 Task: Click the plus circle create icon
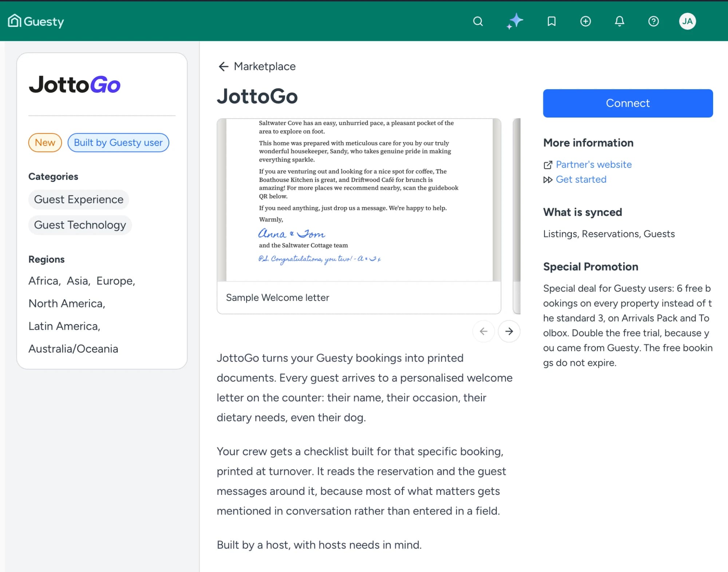(585, 21)
